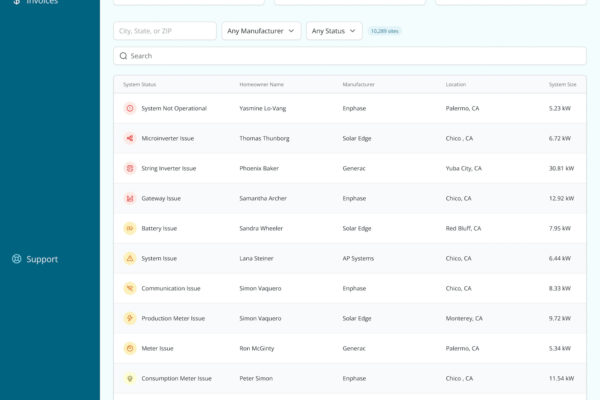Viewport: 600px width, 400px height.
Task: Click the System Issue warning icon
Action: (130, 258)
